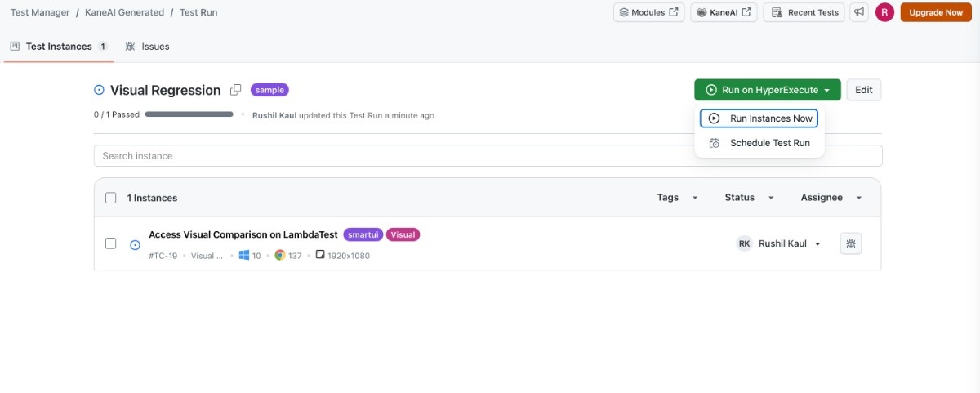
Task: Select Run Instances Now menu option
Action: pos(759,118)
